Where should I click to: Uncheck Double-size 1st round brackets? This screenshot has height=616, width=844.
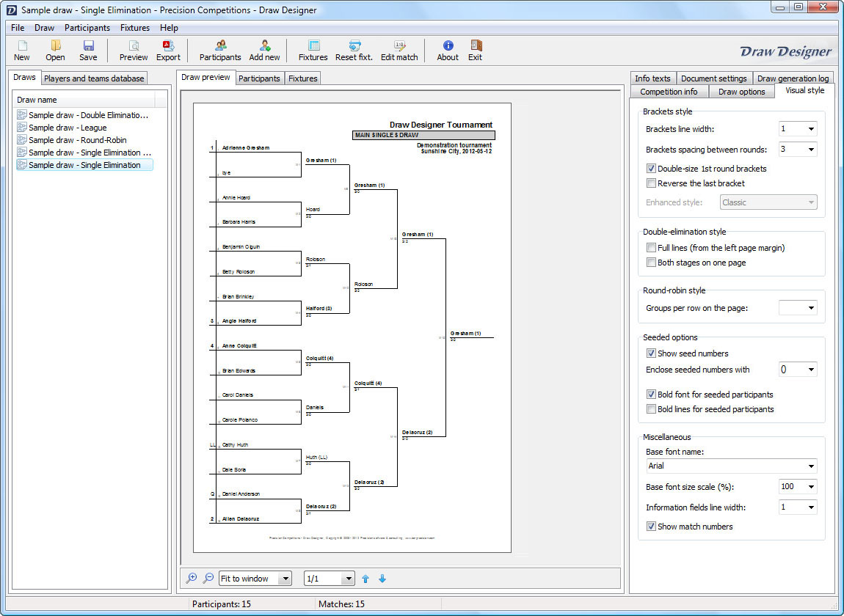pos(651,169)
